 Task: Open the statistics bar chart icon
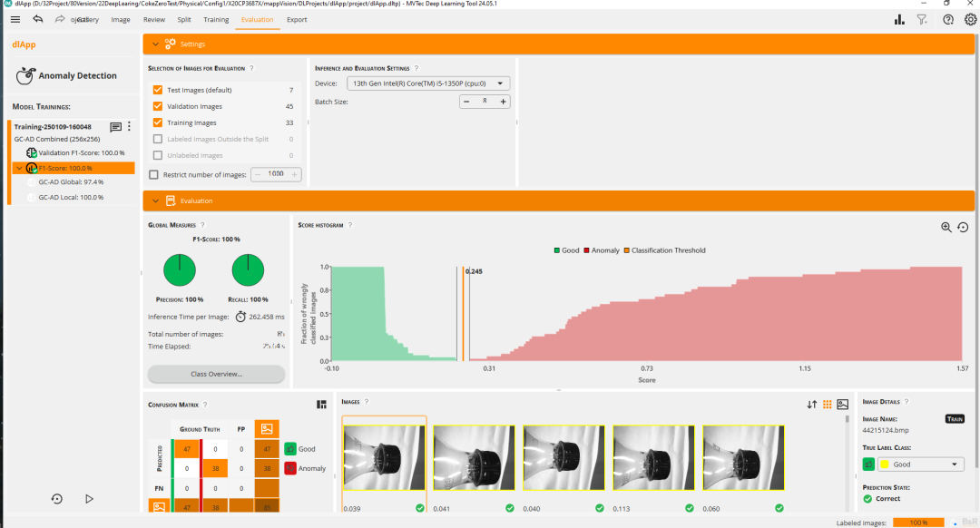point(899,19)
